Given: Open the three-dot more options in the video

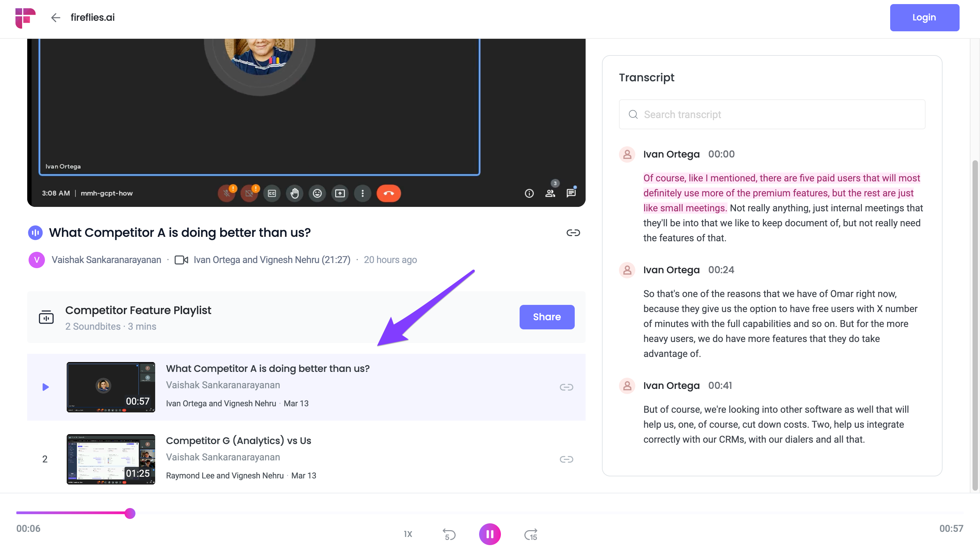Looking at the screenshot, I should pyautogui.click(x=362, y=193).
